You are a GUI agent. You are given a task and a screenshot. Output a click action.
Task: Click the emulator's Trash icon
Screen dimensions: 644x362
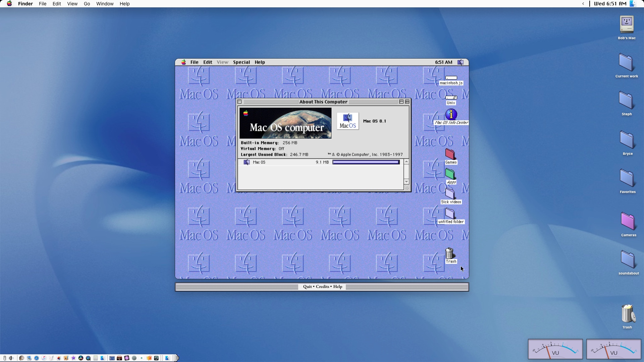(449, 253)
